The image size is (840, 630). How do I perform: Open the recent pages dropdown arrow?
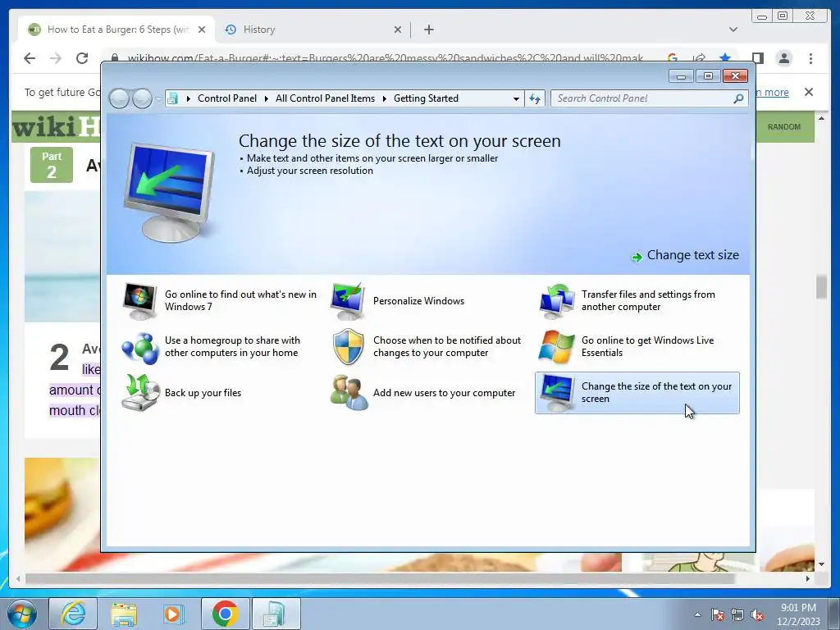[158, 98]
